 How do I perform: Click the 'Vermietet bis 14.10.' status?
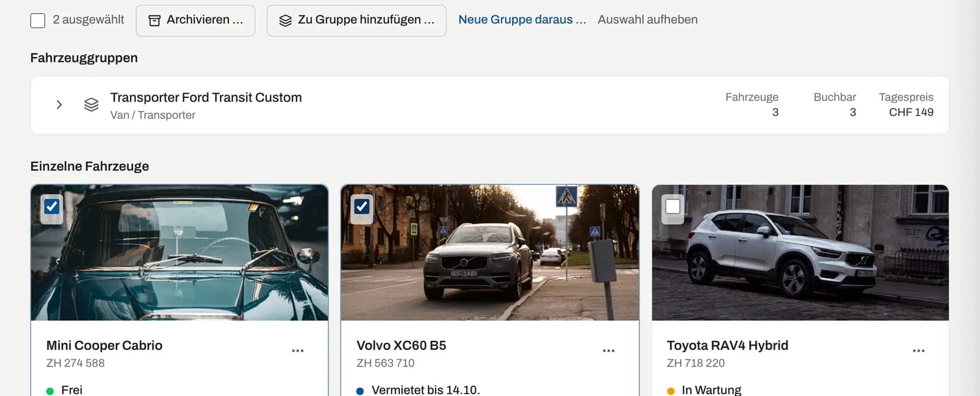coord(426,390)
